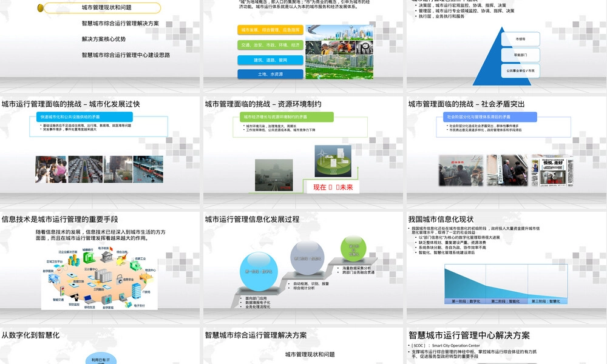Viewport: 607px width, 364px height.
Task: Click the green sphere for stage three
Action: (353, 249)
